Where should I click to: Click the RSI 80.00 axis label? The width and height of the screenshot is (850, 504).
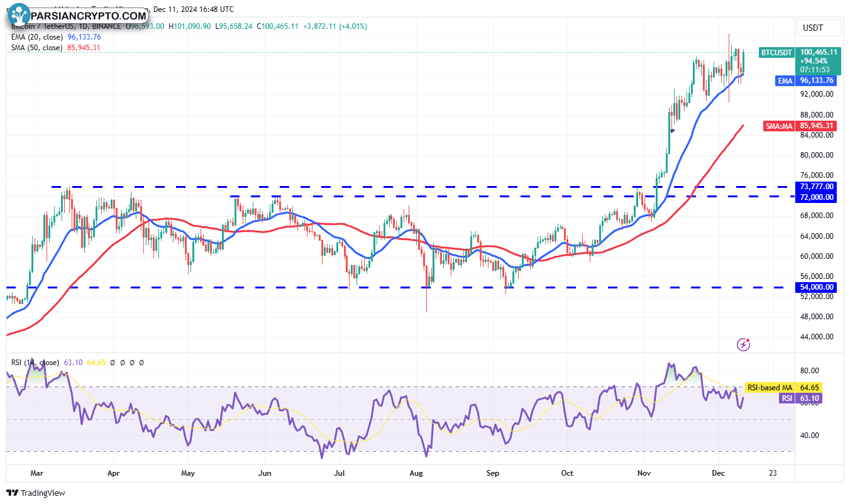coord(809,371)
